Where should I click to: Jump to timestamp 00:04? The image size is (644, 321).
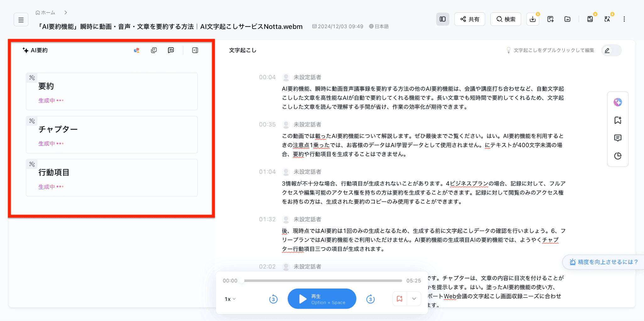point(267,77)
